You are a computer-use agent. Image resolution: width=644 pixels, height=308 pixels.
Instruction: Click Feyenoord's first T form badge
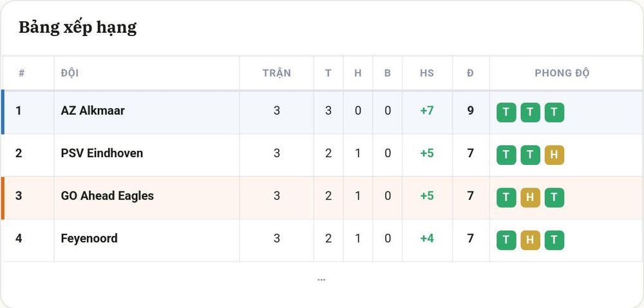[506, 240]
